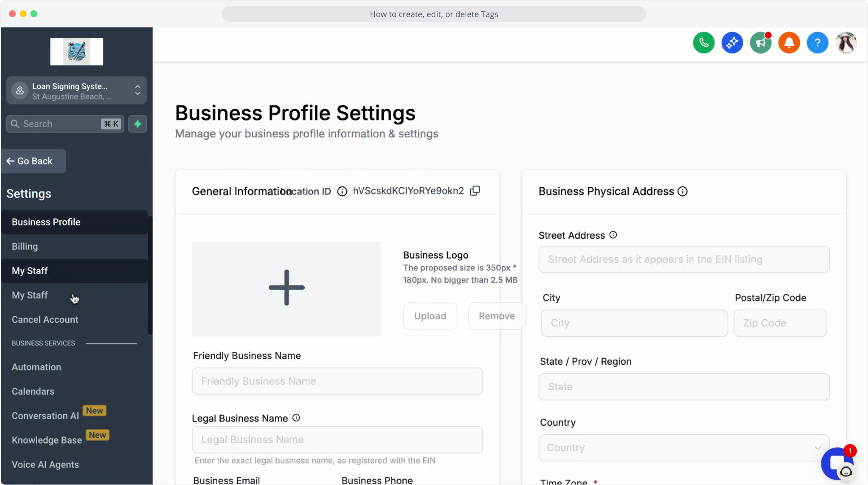Open Voice AI Agents settings
The width and height of the screenshot is (868, 485).
(x=75, y=465)
